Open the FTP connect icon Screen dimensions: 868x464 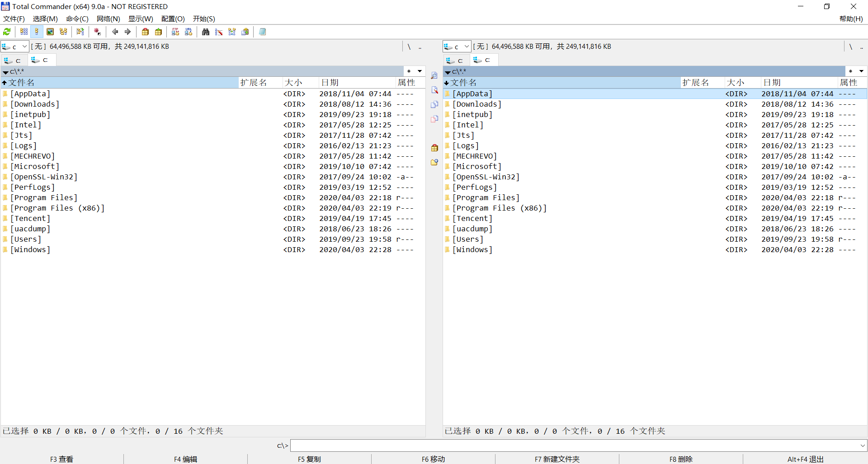[x=175, y=32]
